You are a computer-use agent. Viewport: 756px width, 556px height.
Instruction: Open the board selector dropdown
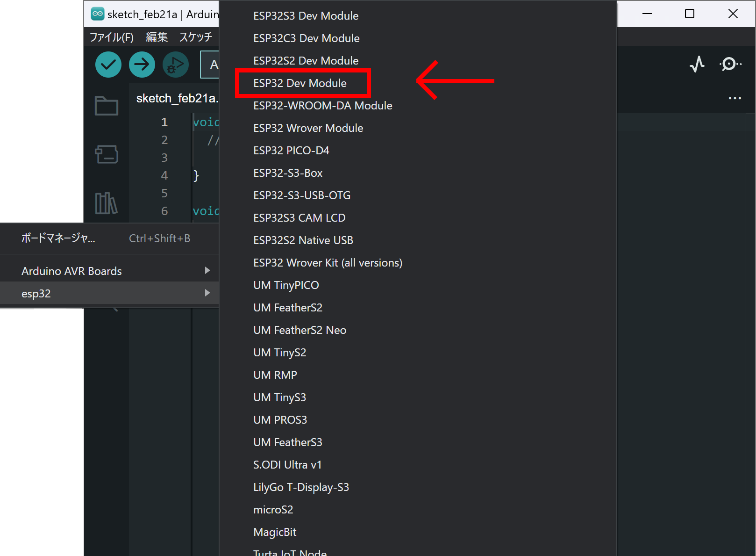[x=210, y=65]
